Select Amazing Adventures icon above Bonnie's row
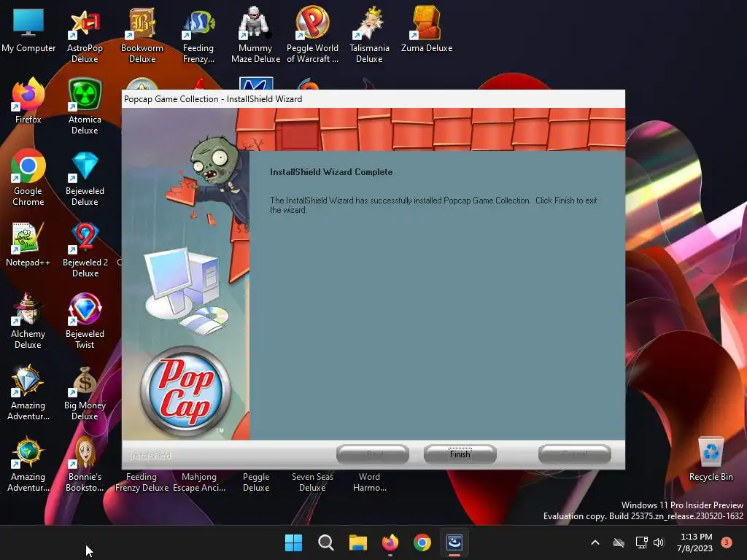Viewport: 747px width, 560px height. pos(28,393)
